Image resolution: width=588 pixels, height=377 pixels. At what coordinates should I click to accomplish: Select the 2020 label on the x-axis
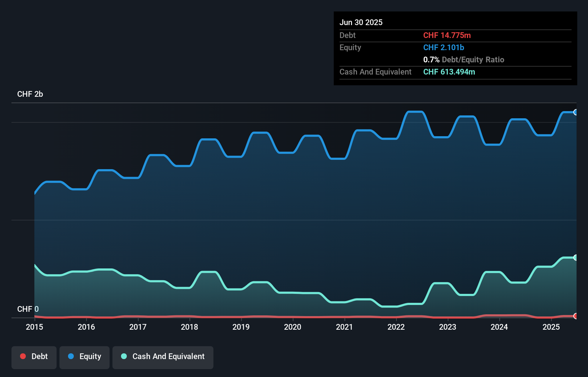click(x=293, y=327)
